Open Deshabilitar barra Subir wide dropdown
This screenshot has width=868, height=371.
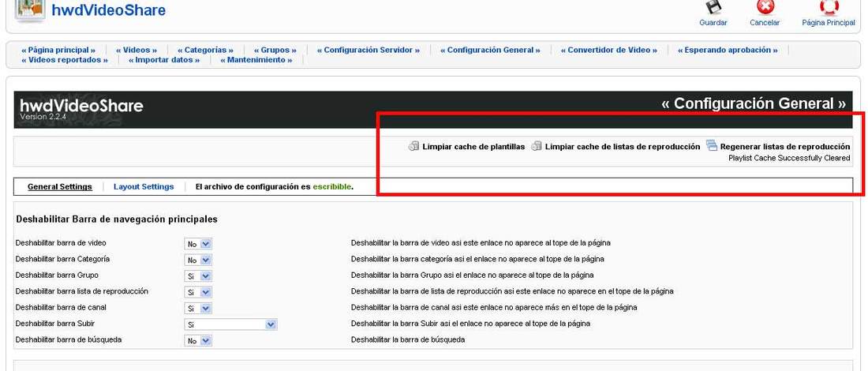230,324
